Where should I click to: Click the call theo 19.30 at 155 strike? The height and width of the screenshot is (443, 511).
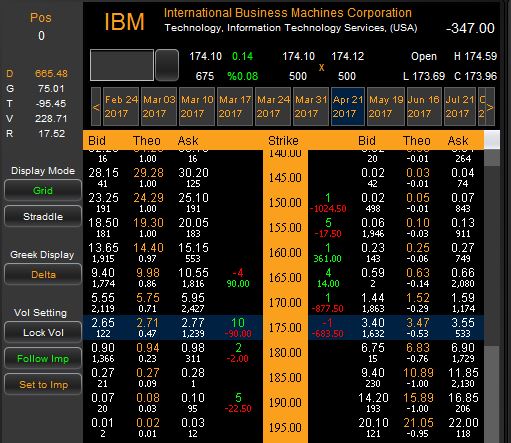click(148, 223)
